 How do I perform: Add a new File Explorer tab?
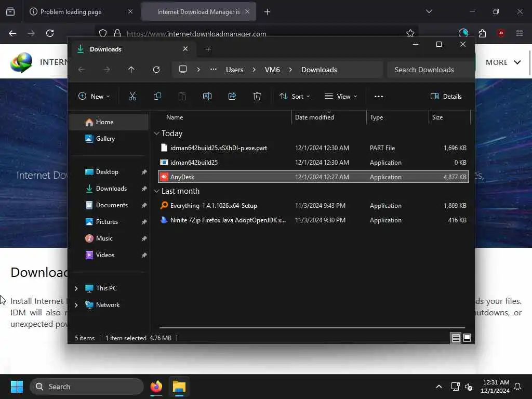208,49
